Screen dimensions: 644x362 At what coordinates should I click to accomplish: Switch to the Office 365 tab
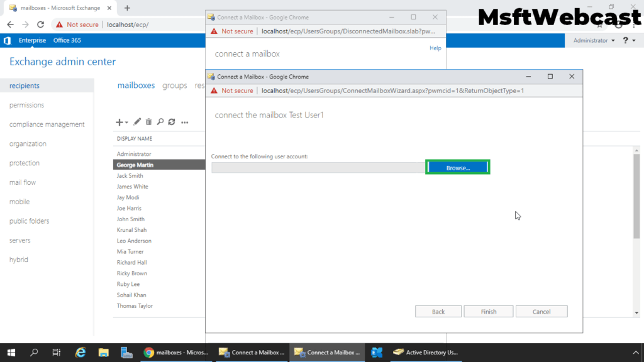click(x=67, y=40)
